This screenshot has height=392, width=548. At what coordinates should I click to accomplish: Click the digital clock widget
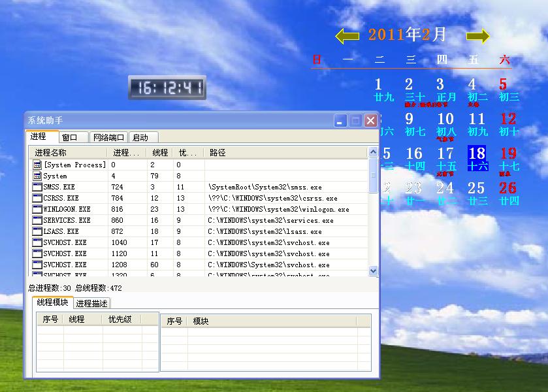167,88
